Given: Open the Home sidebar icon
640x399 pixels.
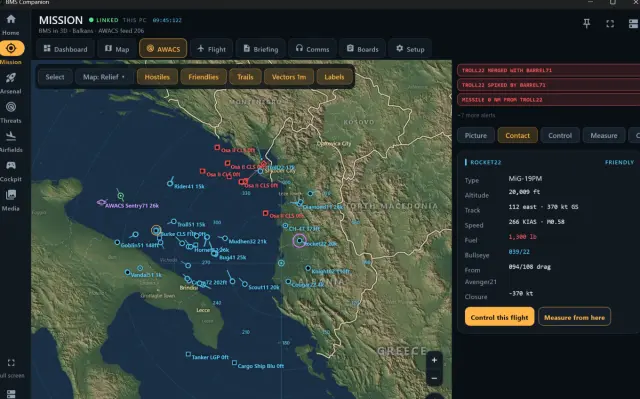Looking at the screenshot, I should (11, 19).
